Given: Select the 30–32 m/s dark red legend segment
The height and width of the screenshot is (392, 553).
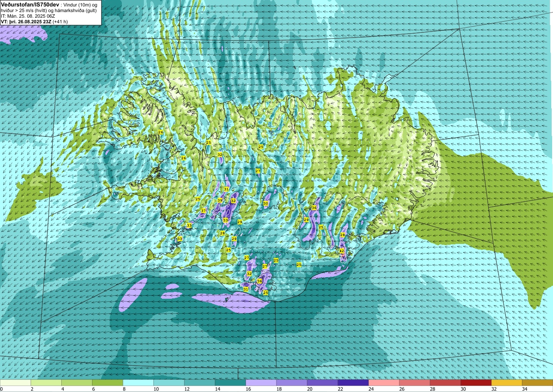Looking at the screenshot, I should pyautogui.click(x=476, y=383).
